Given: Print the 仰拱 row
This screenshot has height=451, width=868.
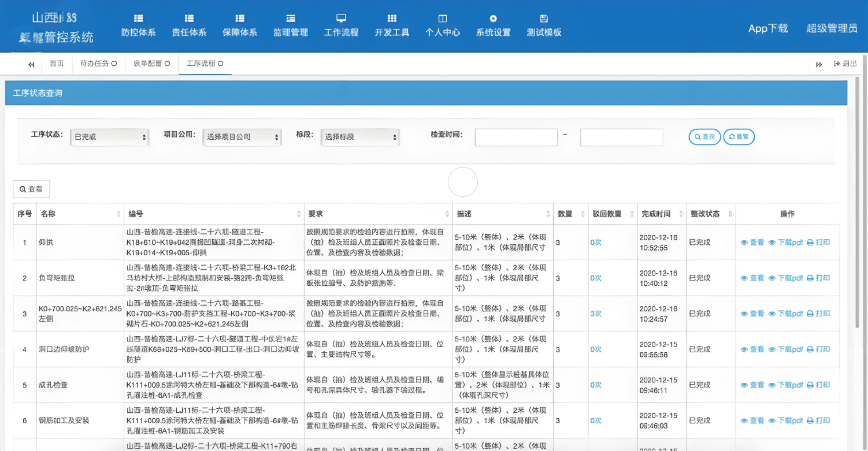Looking at the screenshot, I should (818, 243).
